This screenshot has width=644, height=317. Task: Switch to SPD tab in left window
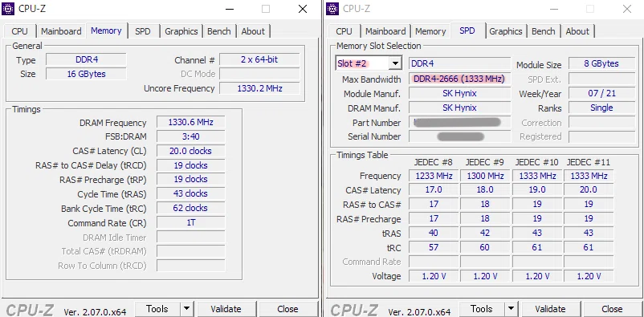pos(142,31)
